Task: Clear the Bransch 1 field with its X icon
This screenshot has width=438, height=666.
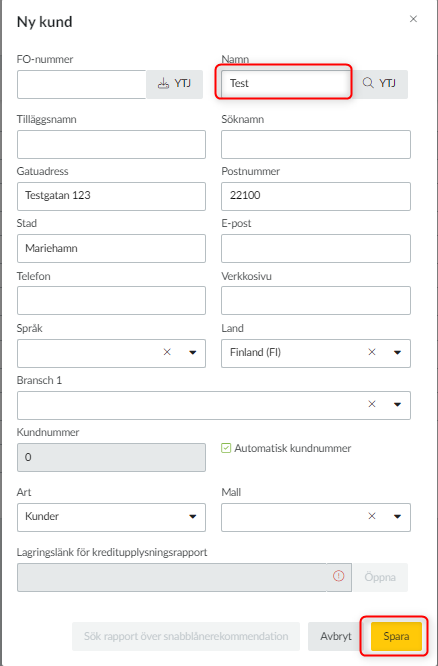Action: pyautogui.click(x=372, y=404)
